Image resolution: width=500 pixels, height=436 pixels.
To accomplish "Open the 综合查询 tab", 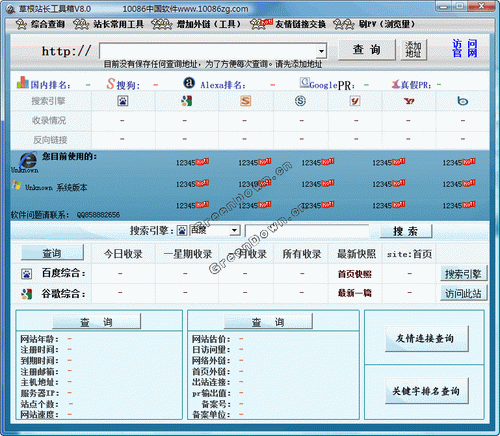I will (x=40, y=24).
